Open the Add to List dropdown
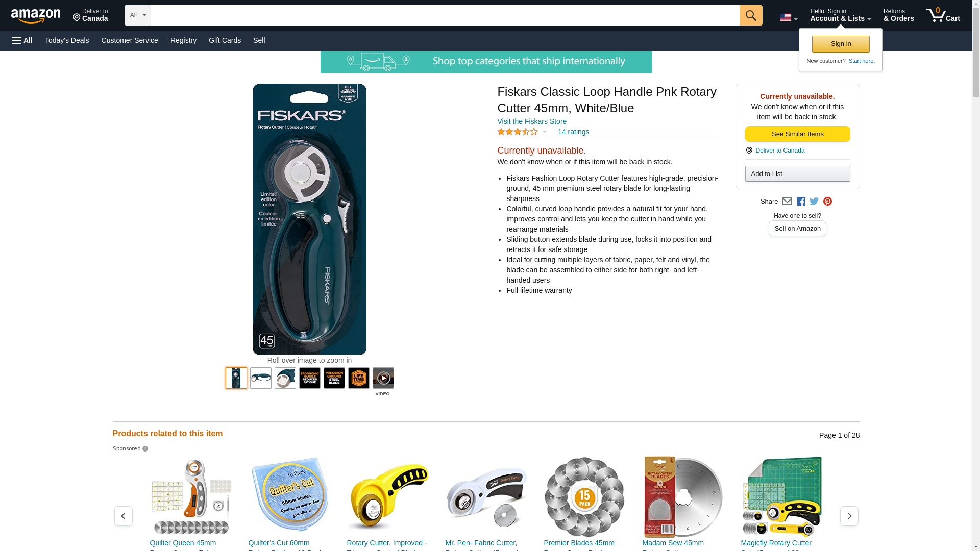 797,174
